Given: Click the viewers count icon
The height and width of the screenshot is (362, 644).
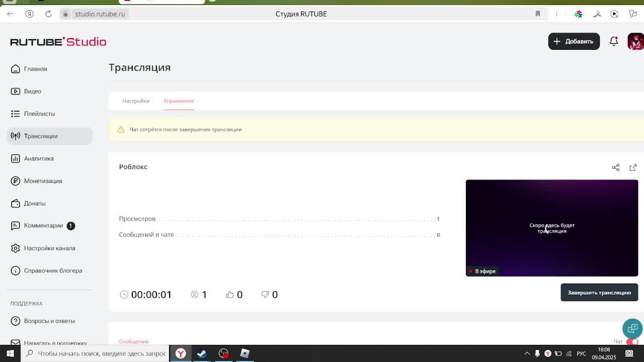Looking at the screenshot, I should tap(195, 295).
